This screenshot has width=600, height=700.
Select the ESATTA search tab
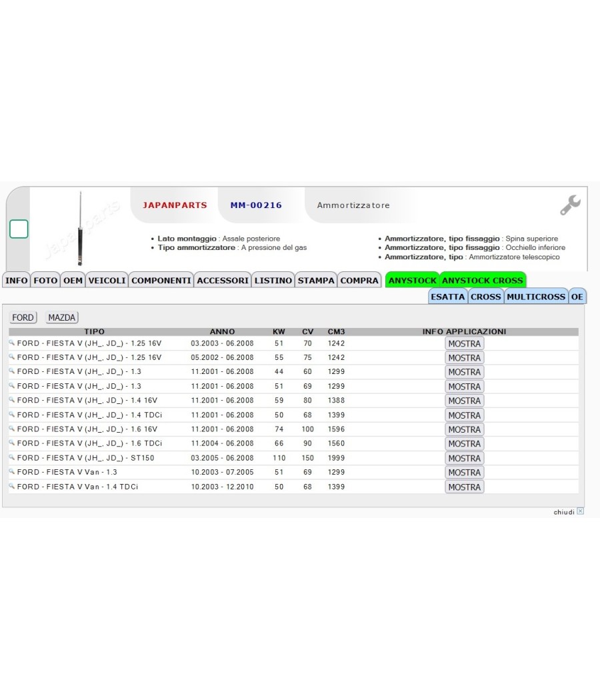click(448, 297)
